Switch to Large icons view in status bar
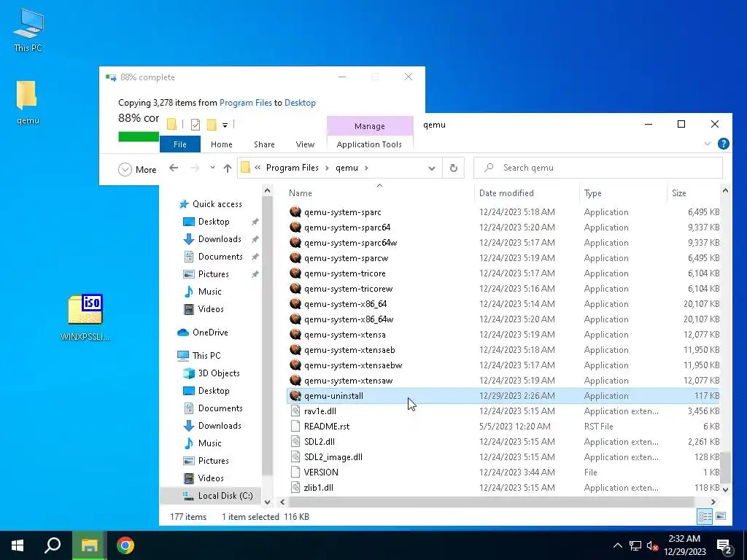747x560 pixels. click(x=721, y=516)
